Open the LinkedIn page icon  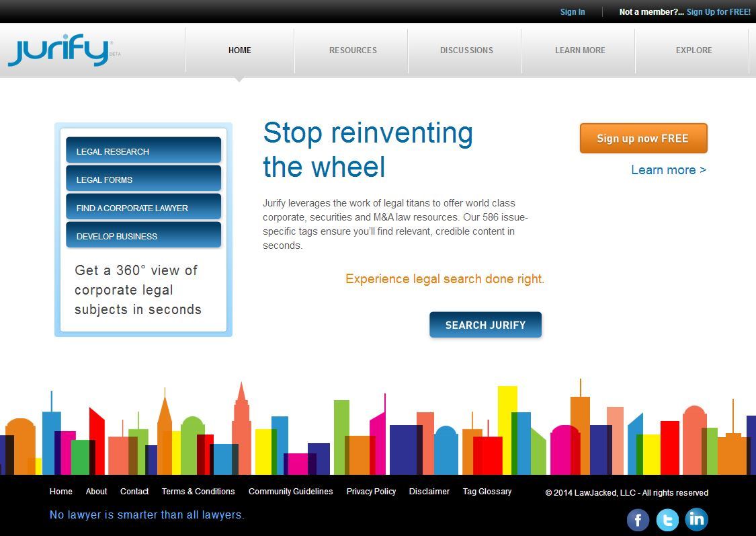(697, 520)
